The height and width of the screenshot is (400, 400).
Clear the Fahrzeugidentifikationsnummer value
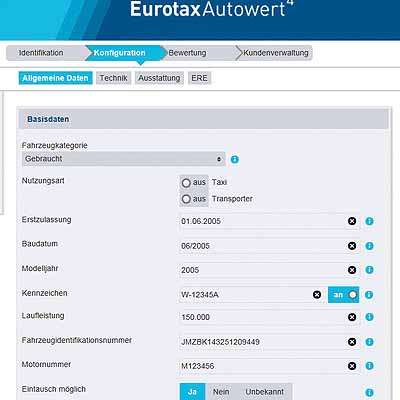(352, 342)
